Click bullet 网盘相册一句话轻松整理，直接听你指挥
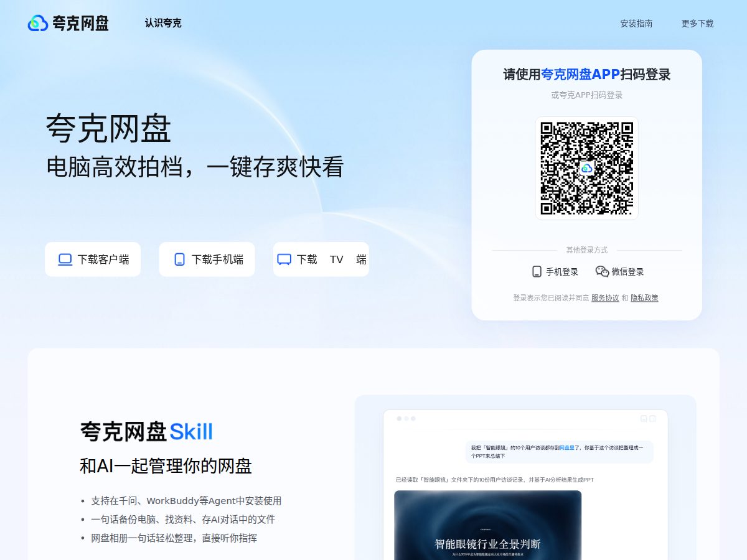This screenshot has height=560, width=747. pos(174,538)
